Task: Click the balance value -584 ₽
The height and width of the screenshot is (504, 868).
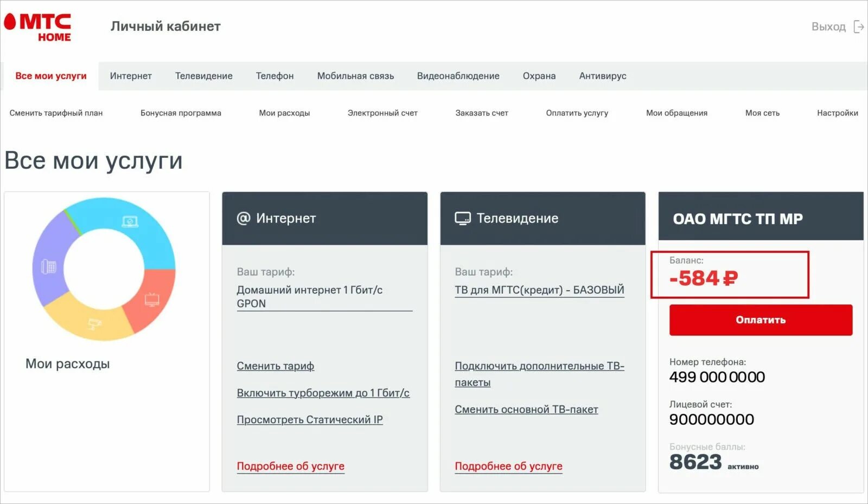Action: pos(704,278)
